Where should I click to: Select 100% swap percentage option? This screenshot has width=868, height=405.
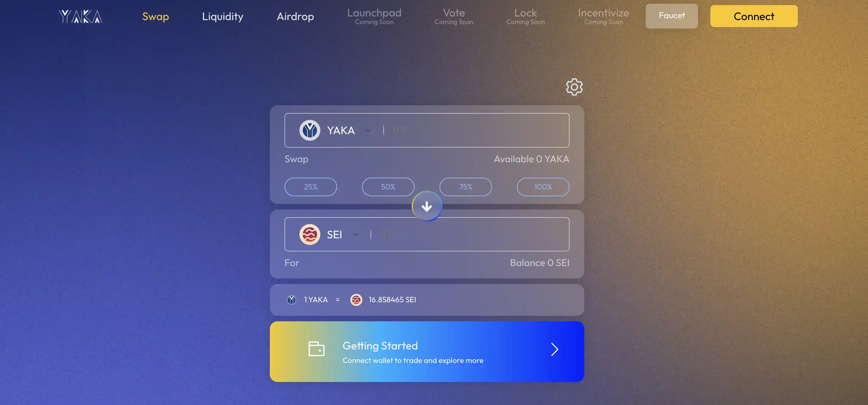coord(543,187)
